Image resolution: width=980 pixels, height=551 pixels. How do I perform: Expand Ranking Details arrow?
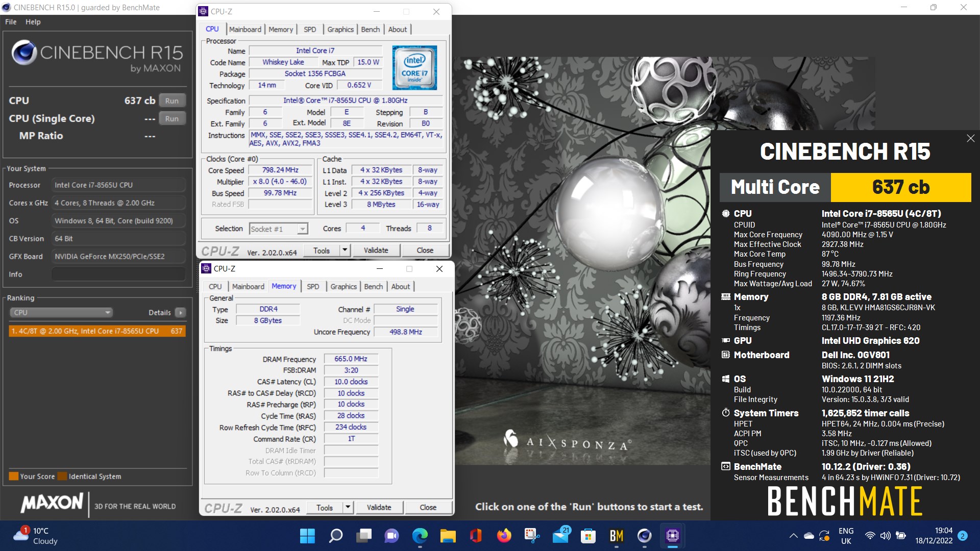(x=180, y=312)
